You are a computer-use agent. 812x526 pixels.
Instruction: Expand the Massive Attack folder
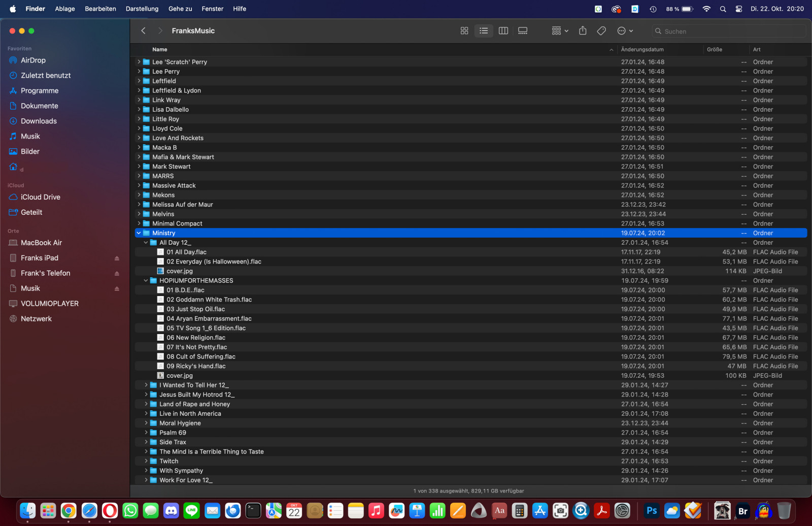pyautogui.click(x=139, y=186)
